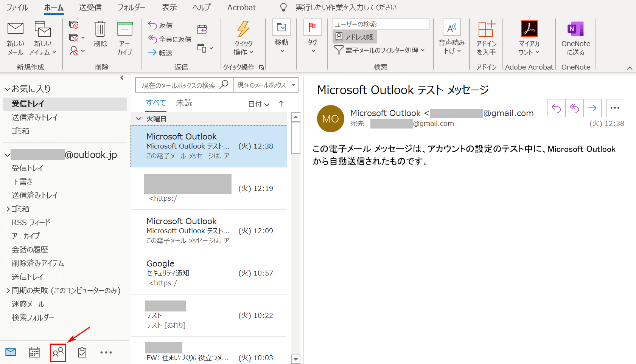Open the 現在のメールボックス scope dropdown
636x364 pixels.
tap(266, 85)
